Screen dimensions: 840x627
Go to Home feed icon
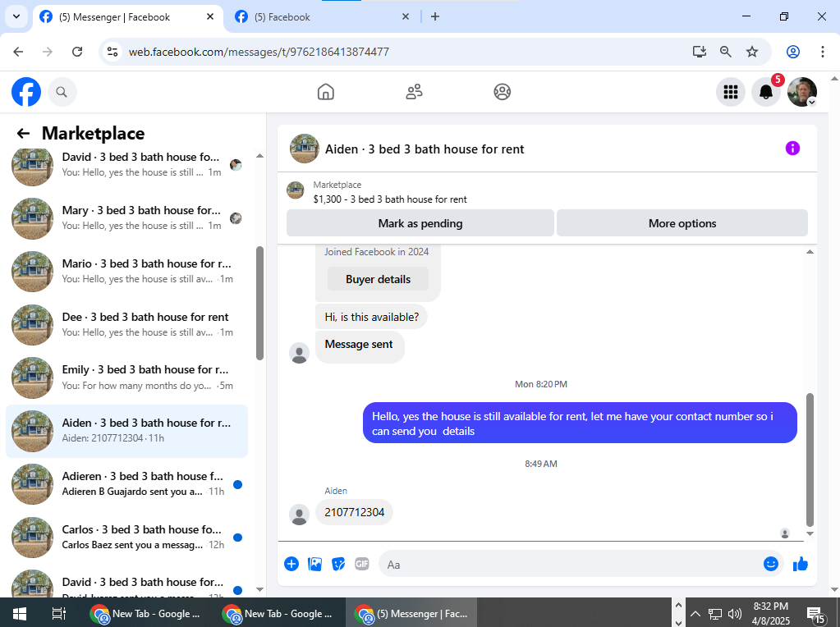(326, 92)
